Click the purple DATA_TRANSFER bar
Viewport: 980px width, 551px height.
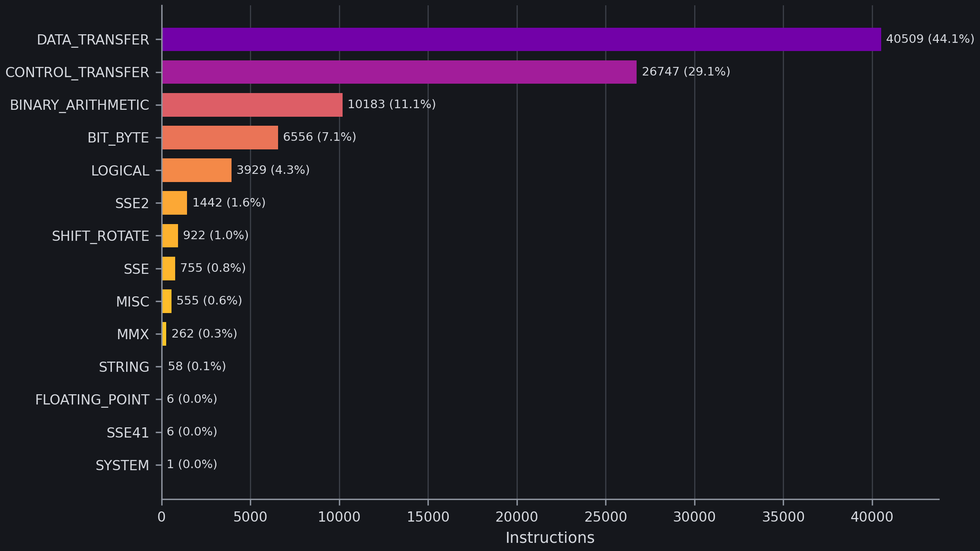[521, 40]
